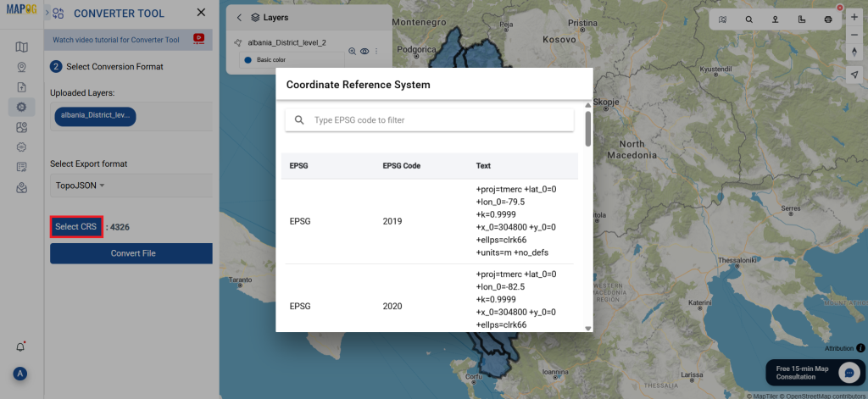Open the map search tool
The width and height of the screenshot is (868, 399).
click(749, 19)
